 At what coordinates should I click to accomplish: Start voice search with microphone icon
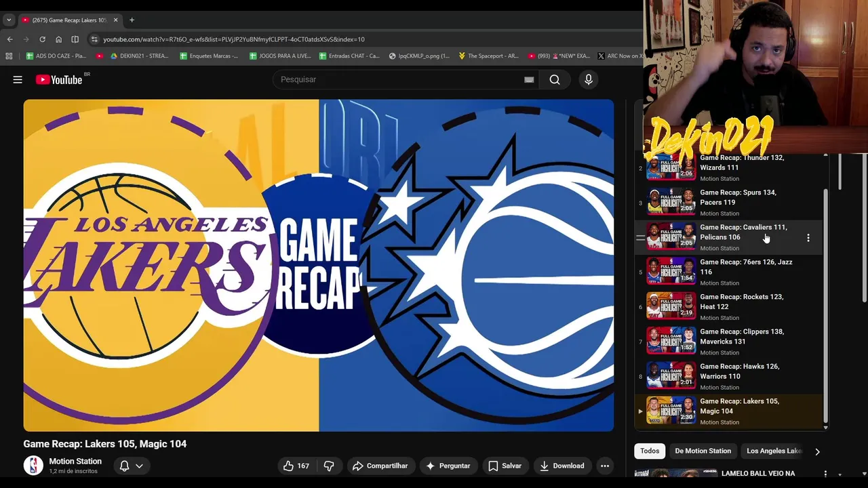click(589, 79)
